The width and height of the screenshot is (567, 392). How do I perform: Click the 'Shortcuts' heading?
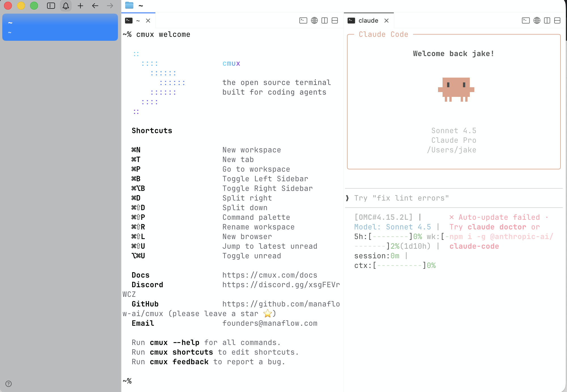(152, 131)
